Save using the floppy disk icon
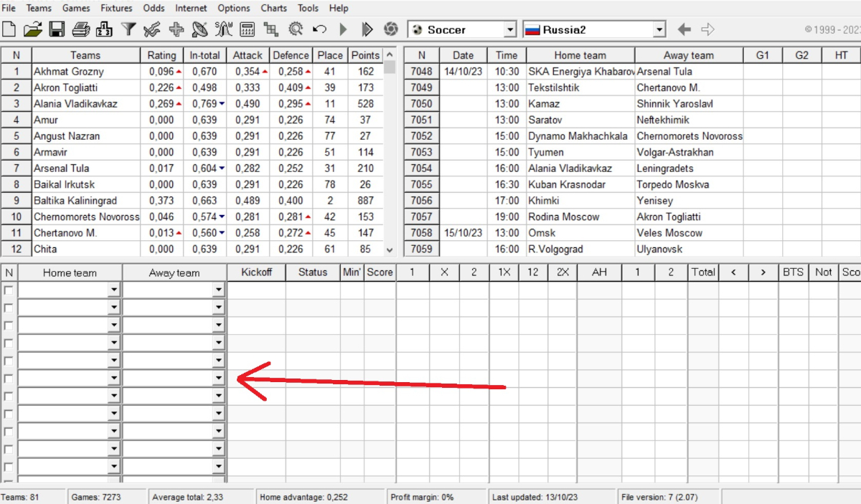Screen dimensions: 861x504 pos(57,29)
